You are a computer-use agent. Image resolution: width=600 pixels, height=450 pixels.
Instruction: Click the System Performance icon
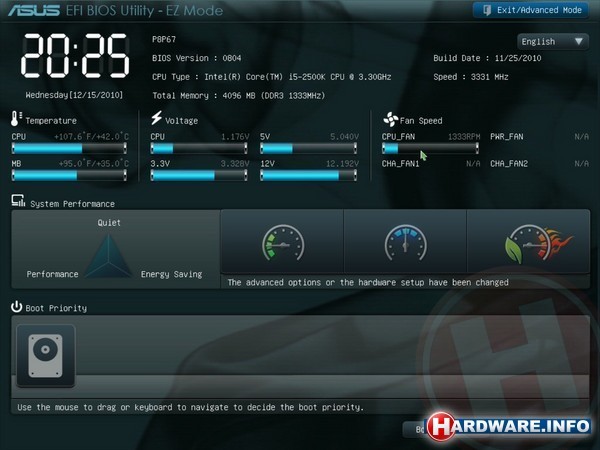(x=18, y=201)
